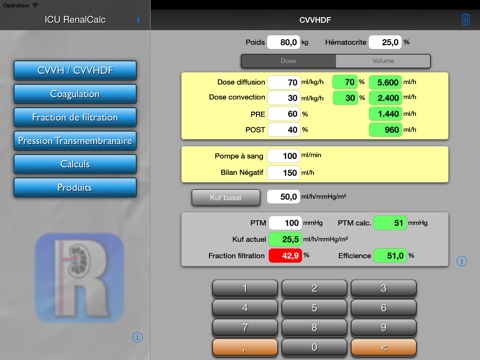
Task: Tap keypad digit 0
Action: pyautogui.click(x=314, y=347)
